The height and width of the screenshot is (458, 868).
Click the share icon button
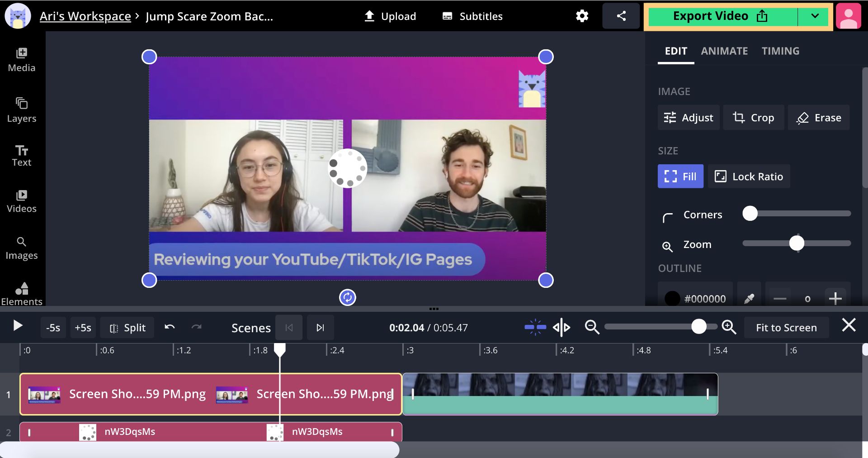[621, 16]
